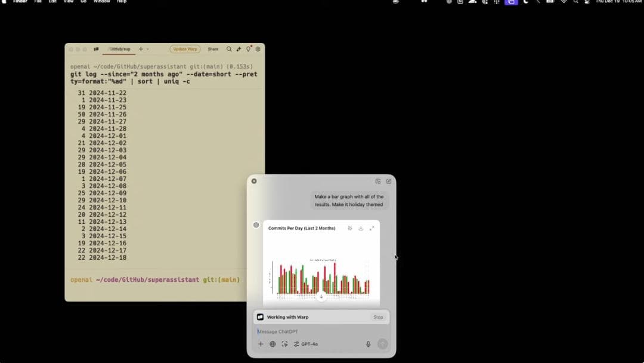This screenshot has height=363, width=644.
Task: Open the attachment plus menu in ChatGPT
Action: [261, 344]
